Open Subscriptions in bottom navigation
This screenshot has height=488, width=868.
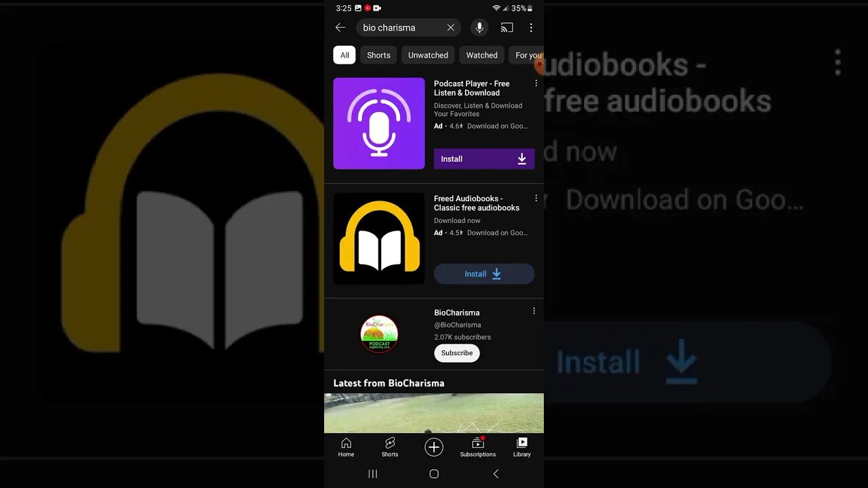(478, 447)
